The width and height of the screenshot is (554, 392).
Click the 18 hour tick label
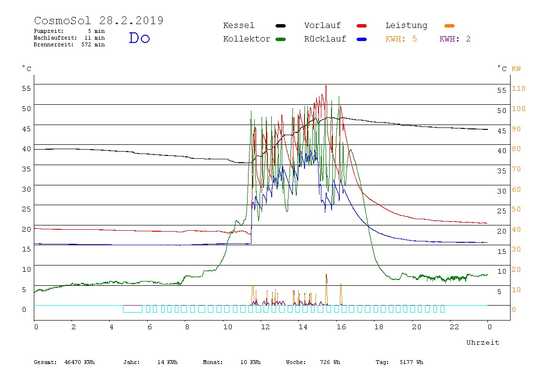point(379,327)
